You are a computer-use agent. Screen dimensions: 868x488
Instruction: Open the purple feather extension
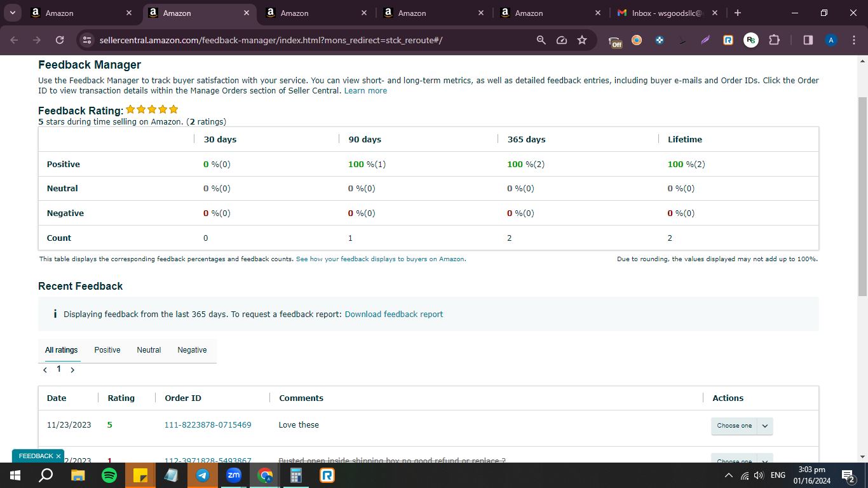pos(705,40)
